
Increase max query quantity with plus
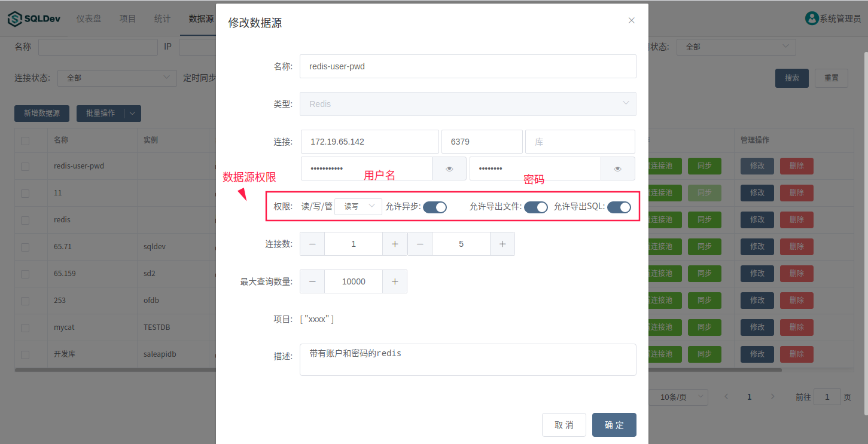click(395, 281)
